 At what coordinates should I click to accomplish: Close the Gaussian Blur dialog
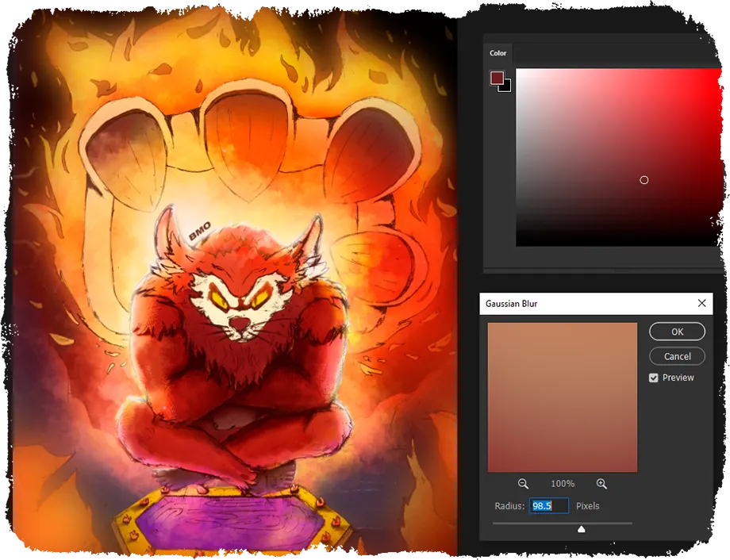point(702,303)
